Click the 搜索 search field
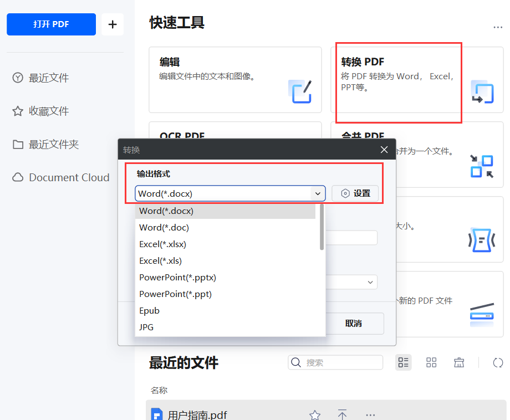Viewport: 510px width, 420px height. click(335, 362)
